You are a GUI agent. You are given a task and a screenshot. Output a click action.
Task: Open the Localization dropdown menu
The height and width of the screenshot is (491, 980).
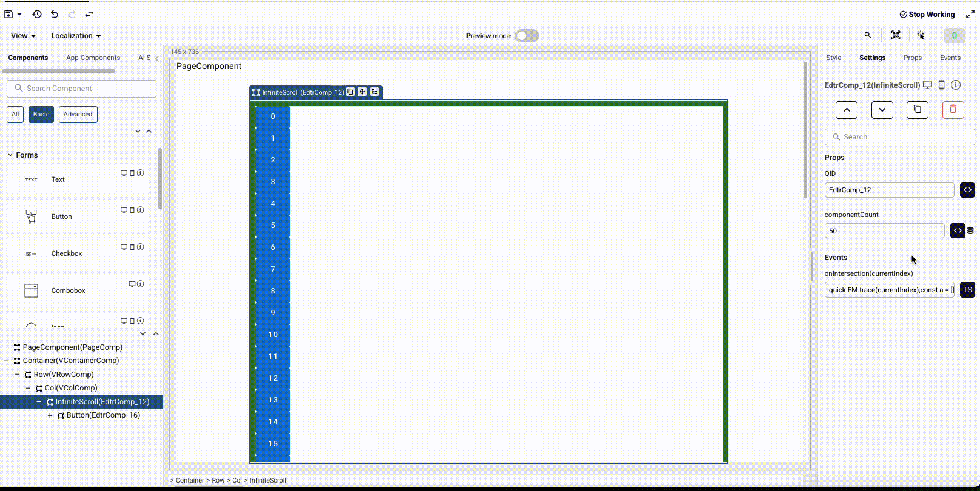pos(76,36)
